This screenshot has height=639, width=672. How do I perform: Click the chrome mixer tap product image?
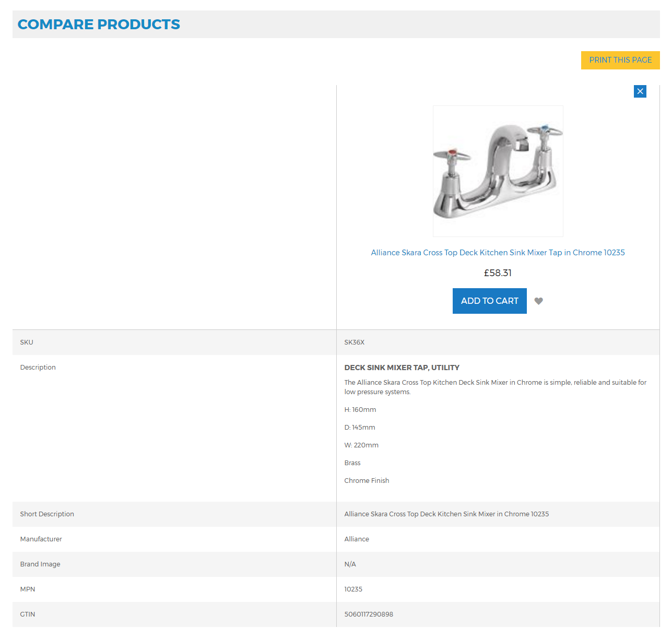498,171
